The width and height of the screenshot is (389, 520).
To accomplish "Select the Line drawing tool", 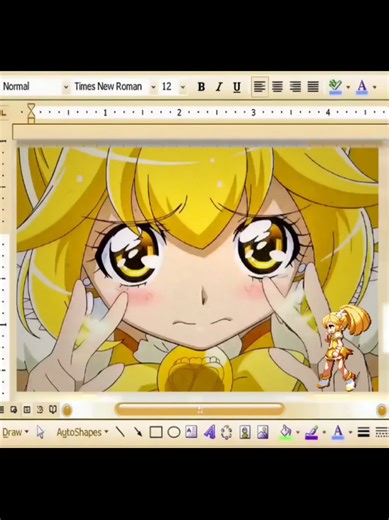I will 120,432.
